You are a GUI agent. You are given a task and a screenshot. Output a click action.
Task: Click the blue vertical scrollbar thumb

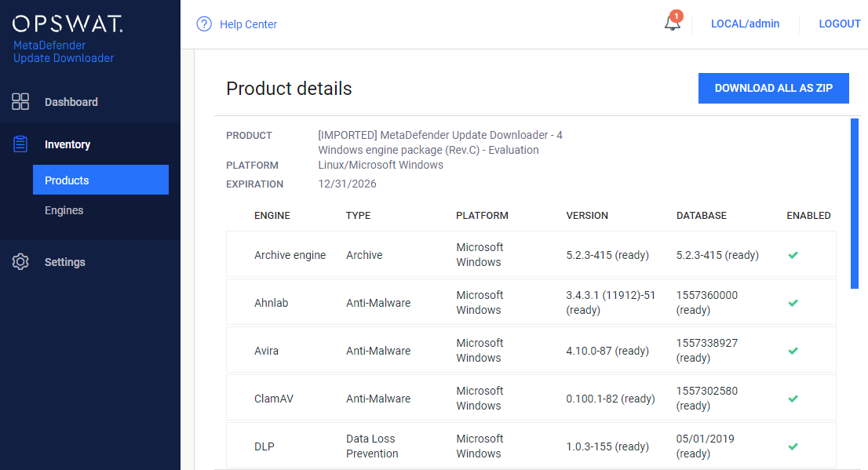click(855, 203)
